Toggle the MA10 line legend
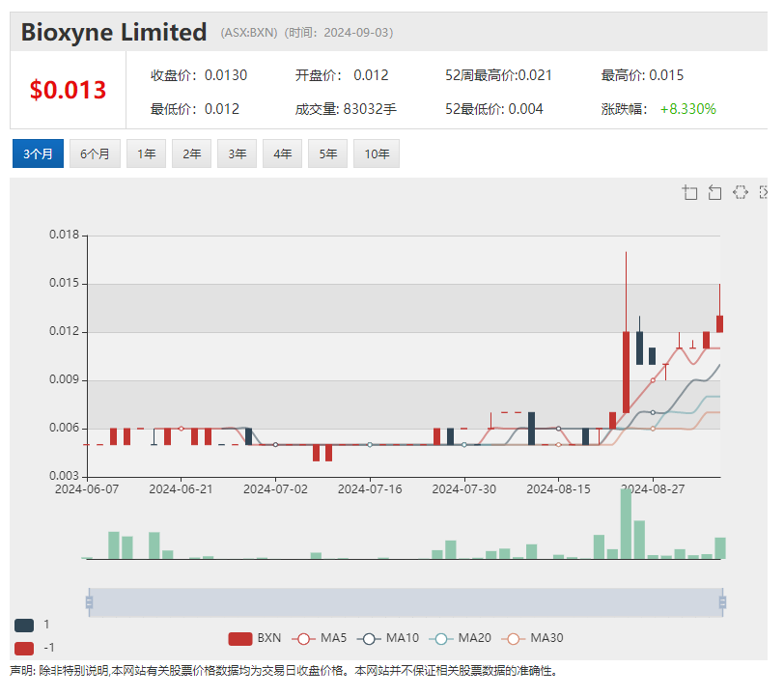The image size is (784, 696). 388,638
